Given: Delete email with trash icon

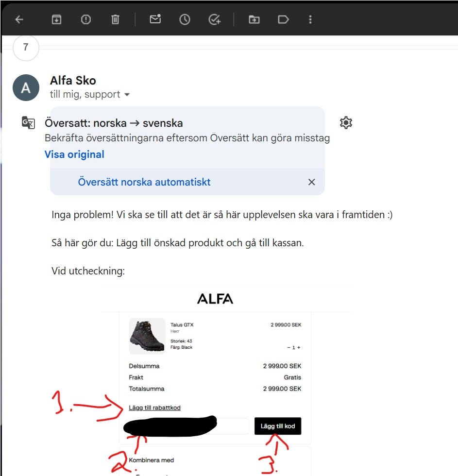Looking at the screenshot, I should tap(115, 20).
